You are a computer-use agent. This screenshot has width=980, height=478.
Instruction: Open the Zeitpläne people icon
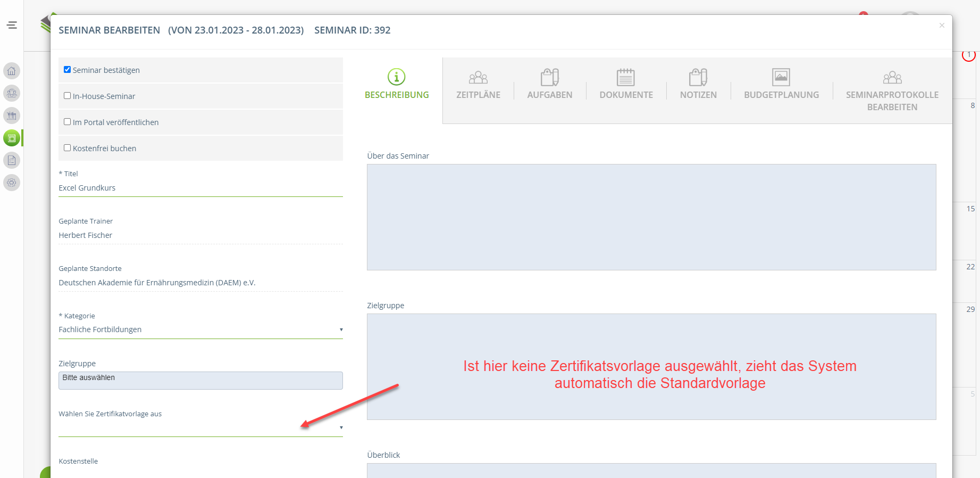tap(478, 78)
